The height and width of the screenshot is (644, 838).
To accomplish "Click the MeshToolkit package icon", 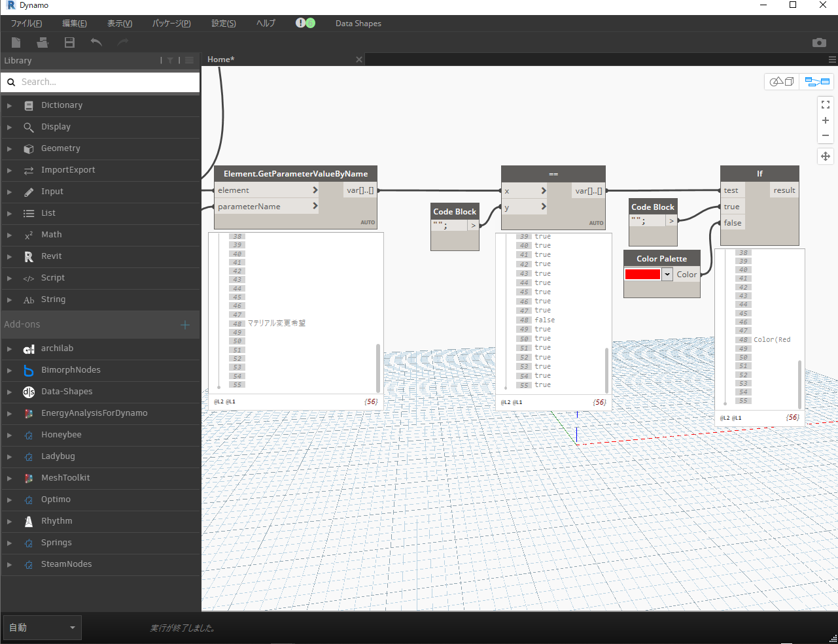I will (x=29, y=479).
